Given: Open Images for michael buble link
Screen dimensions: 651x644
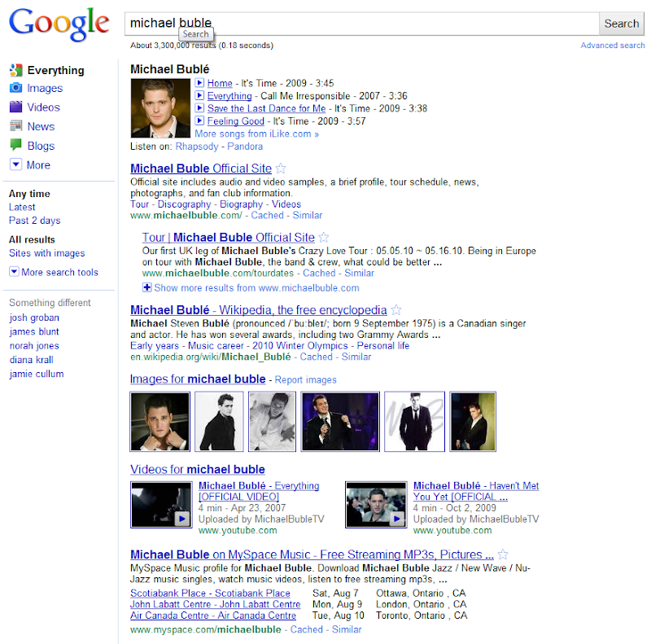Looking at the screenshot, I should (x=198, y=379).
